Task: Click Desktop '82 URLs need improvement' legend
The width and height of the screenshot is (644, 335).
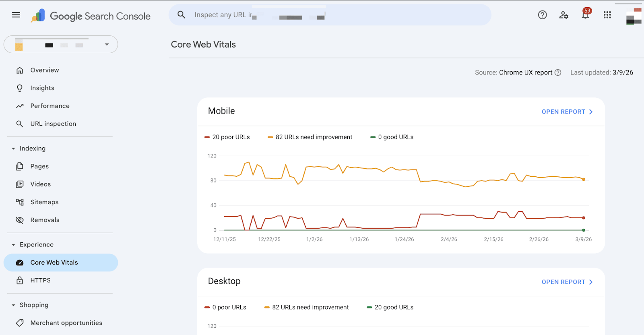Action: (x=306, y=308)
